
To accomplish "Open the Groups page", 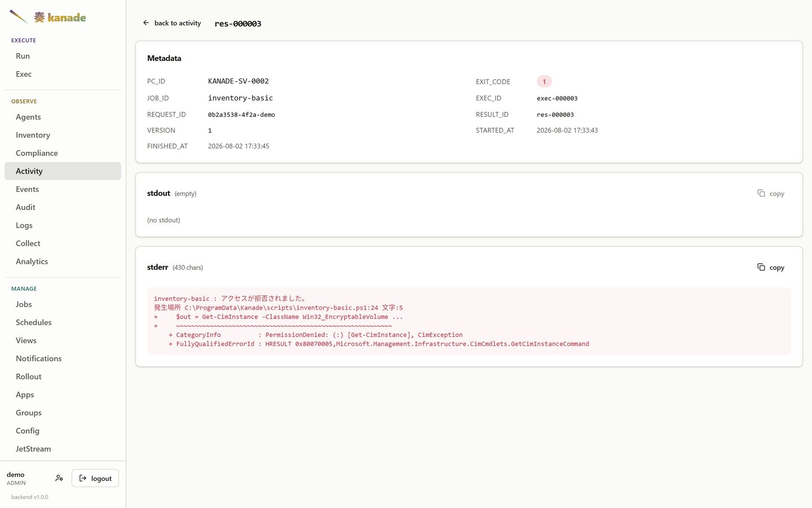I will pos(63,413).
